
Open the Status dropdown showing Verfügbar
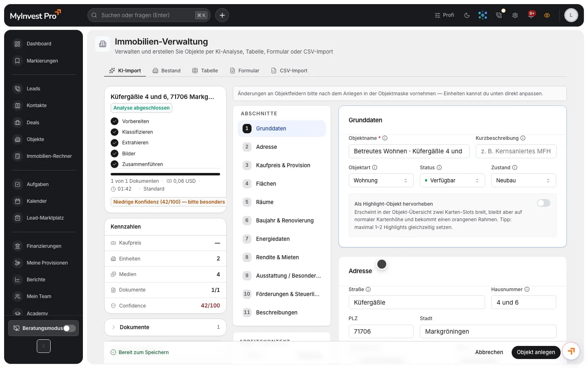click(452, 180)
